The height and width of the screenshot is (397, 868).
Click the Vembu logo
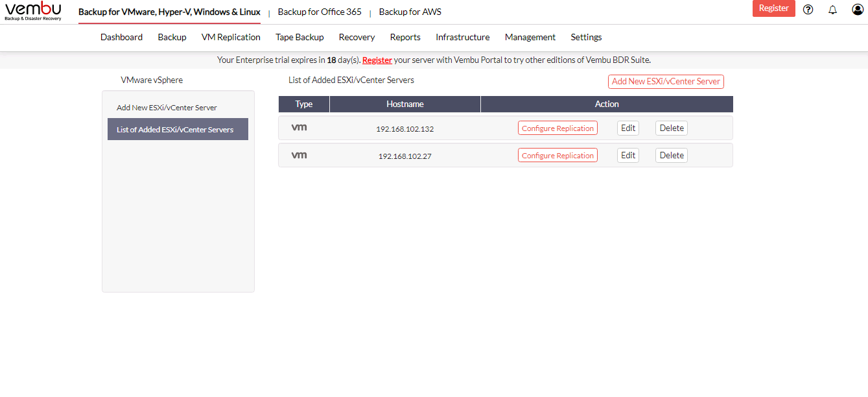click(33, 11)
